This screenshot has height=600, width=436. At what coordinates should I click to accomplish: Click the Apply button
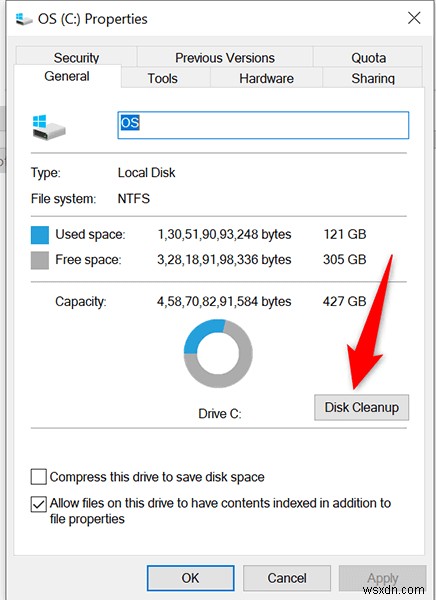[x=382, y=578]
